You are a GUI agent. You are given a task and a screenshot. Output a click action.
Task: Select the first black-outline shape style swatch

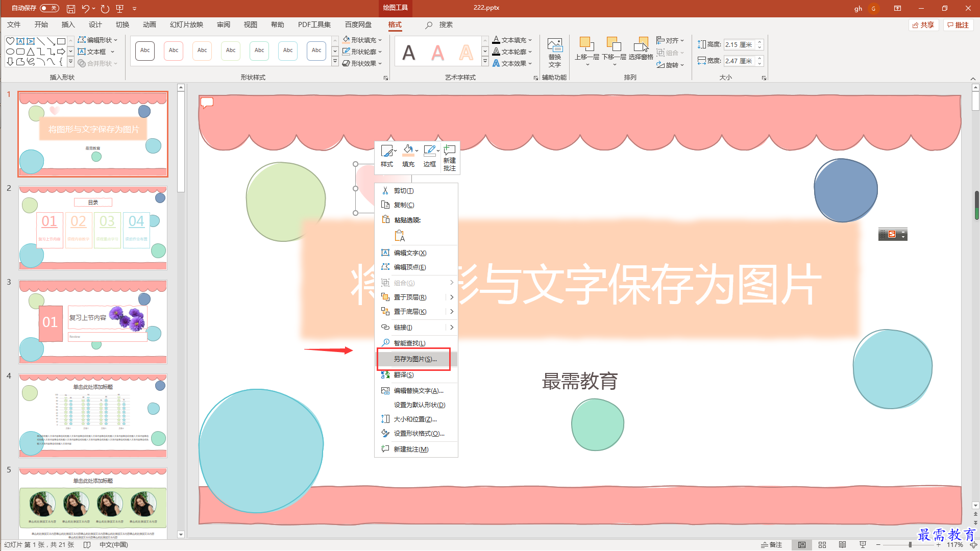[x=145, y=51]
